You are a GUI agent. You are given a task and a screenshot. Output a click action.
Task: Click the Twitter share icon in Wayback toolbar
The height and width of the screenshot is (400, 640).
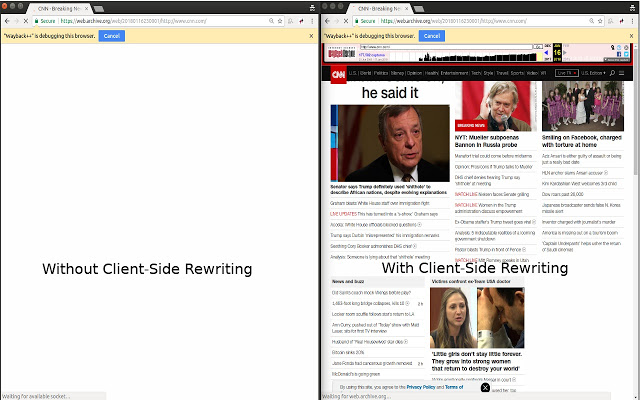click(626, 54)
